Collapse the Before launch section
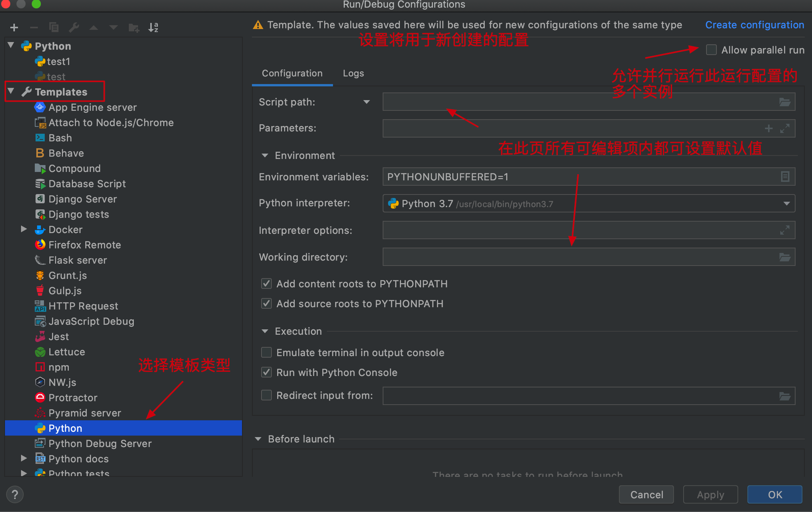 258,439
